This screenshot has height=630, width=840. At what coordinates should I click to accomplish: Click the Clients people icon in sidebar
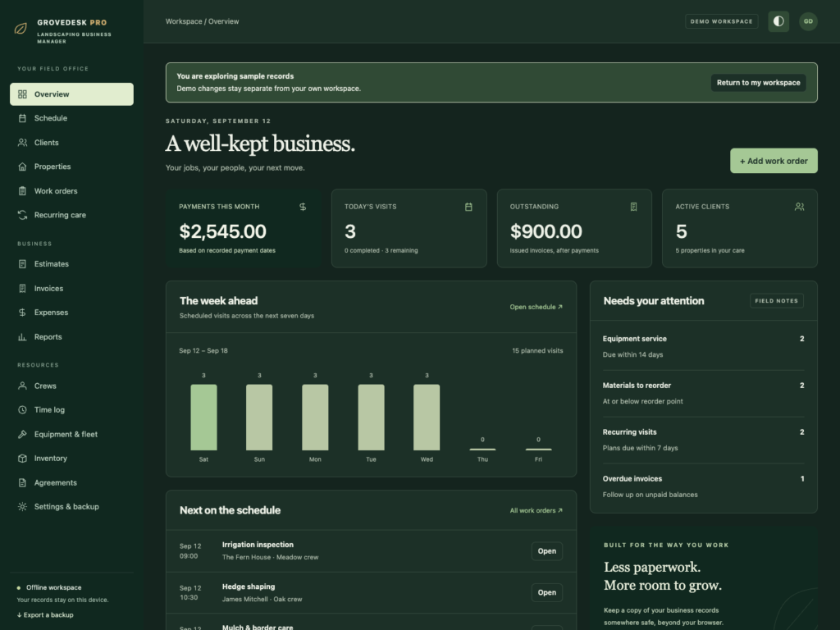(22, 143)
